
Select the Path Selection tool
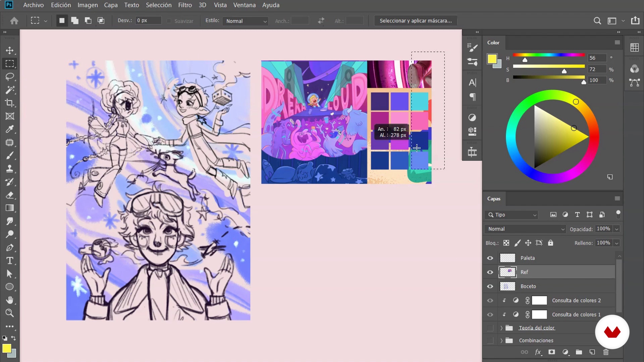coord(10,274)
